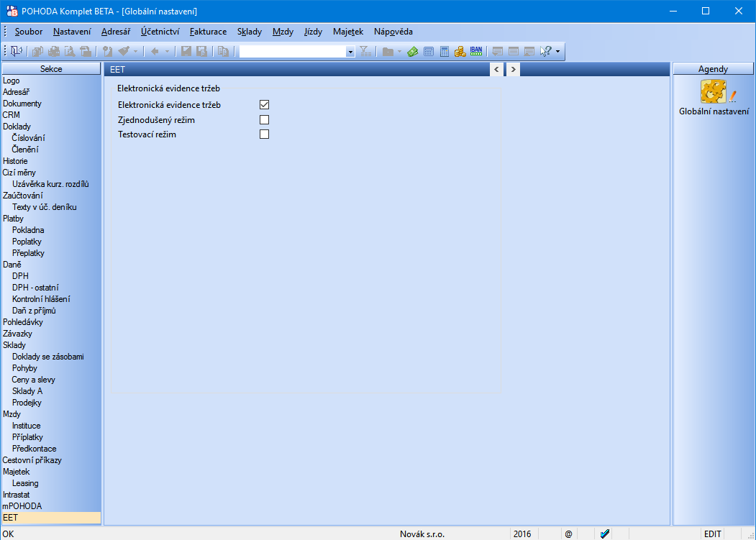
Task: Open the Nastavení menu
Action: coord(72,32)
